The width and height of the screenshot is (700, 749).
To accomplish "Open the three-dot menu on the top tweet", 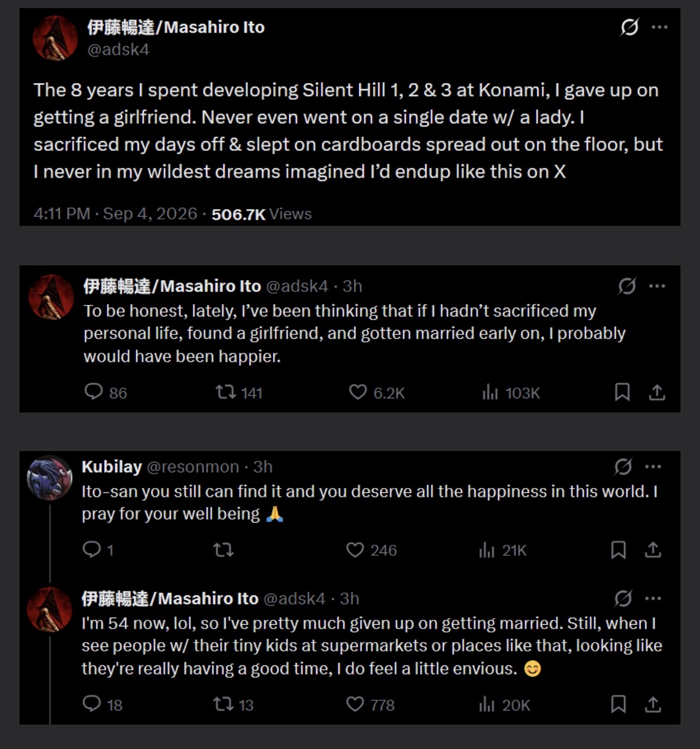I will (x=659, y=27).
